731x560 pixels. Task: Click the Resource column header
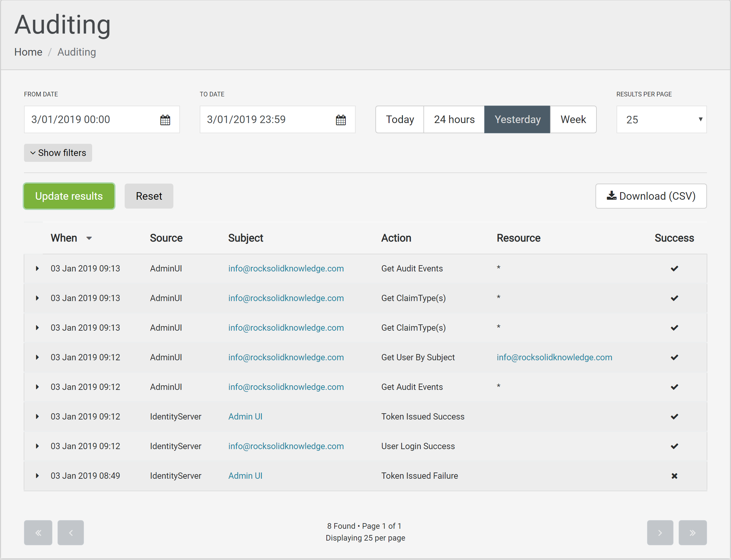(x=518, y=238)
